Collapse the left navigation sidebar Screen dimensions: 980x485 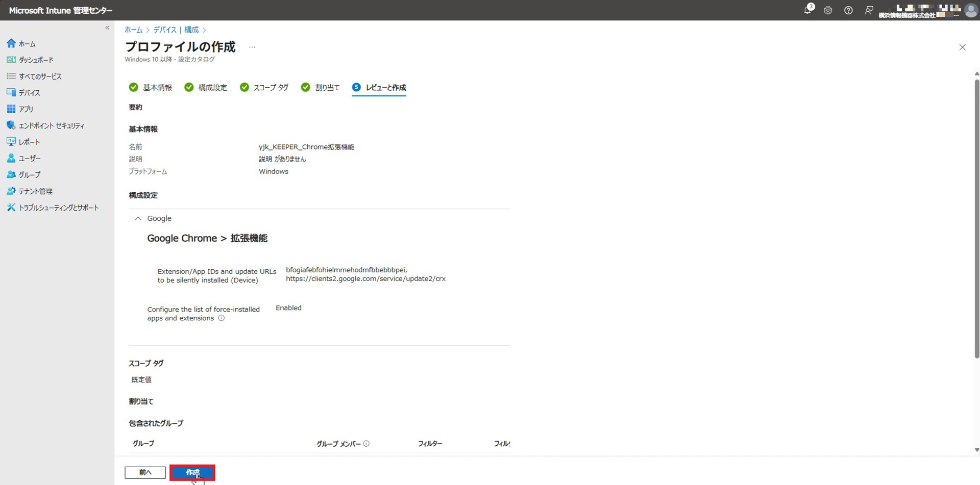click(x=107, y=28)
